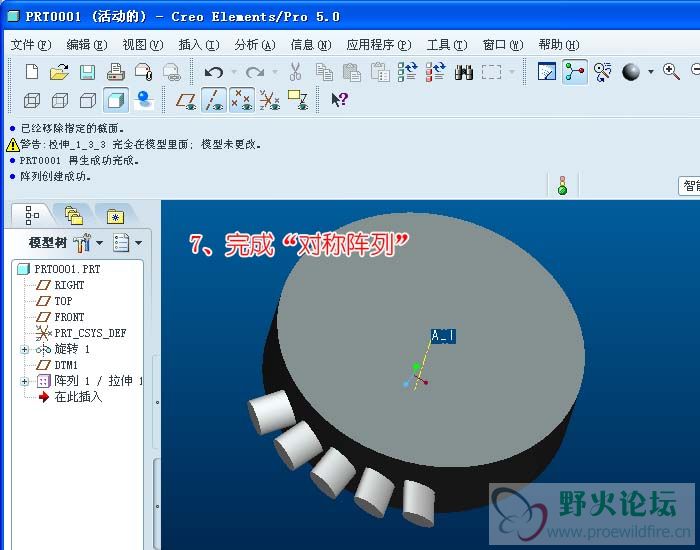
Task: Toggle coordinate systems display
Action: [x=270, y=100]
